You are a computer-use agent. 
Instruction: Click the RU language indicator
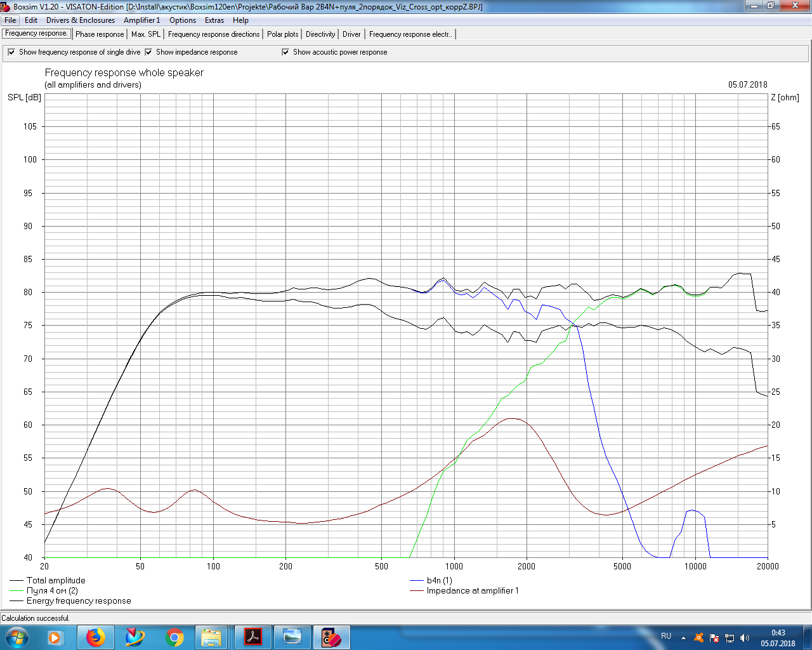pos(666,636)
